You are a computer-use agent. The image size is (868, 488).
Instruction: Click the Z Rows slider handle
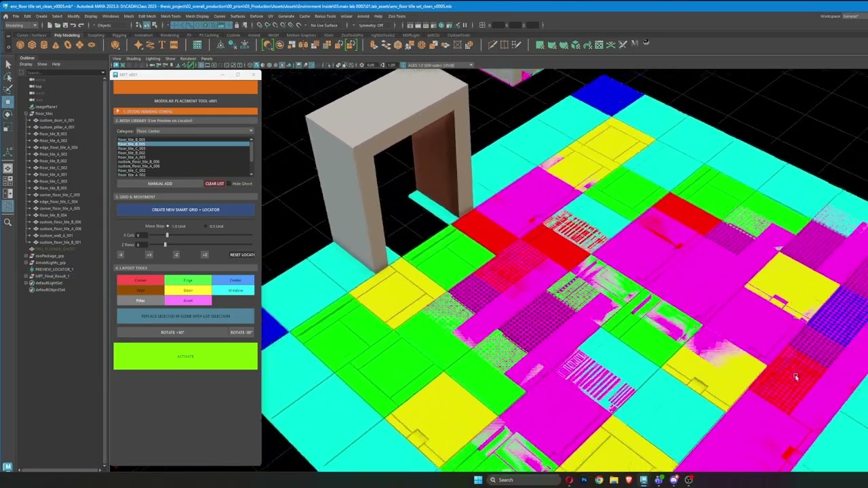165,245
